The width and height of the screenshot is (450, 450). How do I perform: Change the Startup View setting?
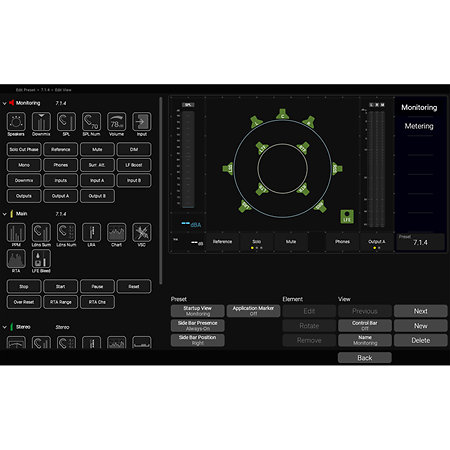pos(198,311)
